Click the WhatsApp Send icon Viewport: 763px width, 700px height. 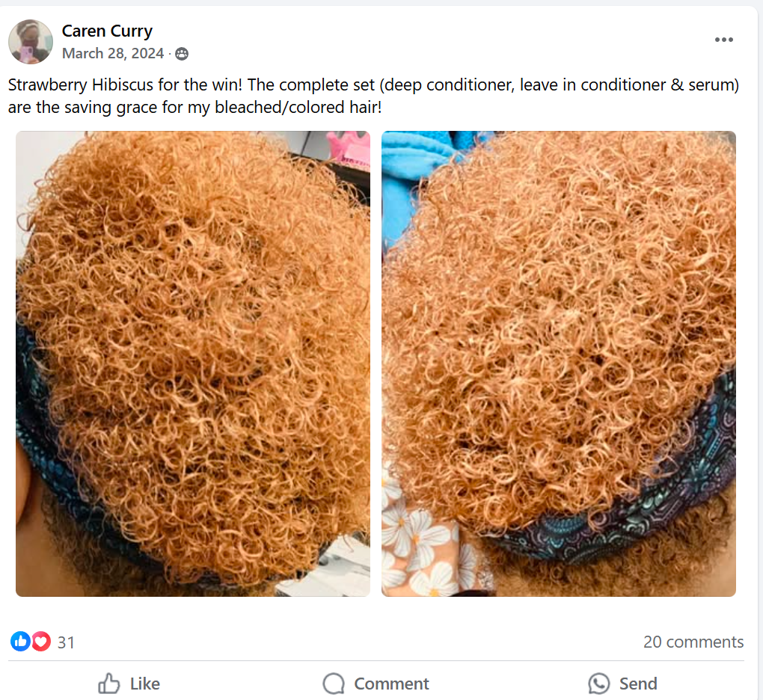point(598,684)
